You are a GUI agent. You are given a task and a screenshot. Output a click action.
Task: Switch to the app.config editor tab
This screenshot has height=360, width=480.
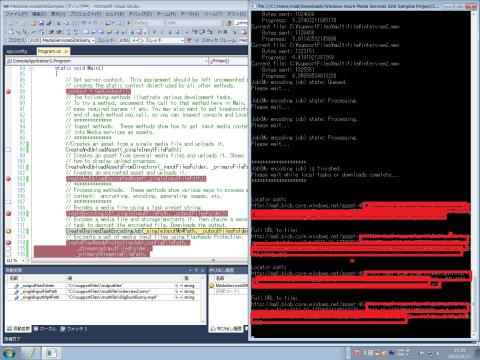[x=17, y=51]
